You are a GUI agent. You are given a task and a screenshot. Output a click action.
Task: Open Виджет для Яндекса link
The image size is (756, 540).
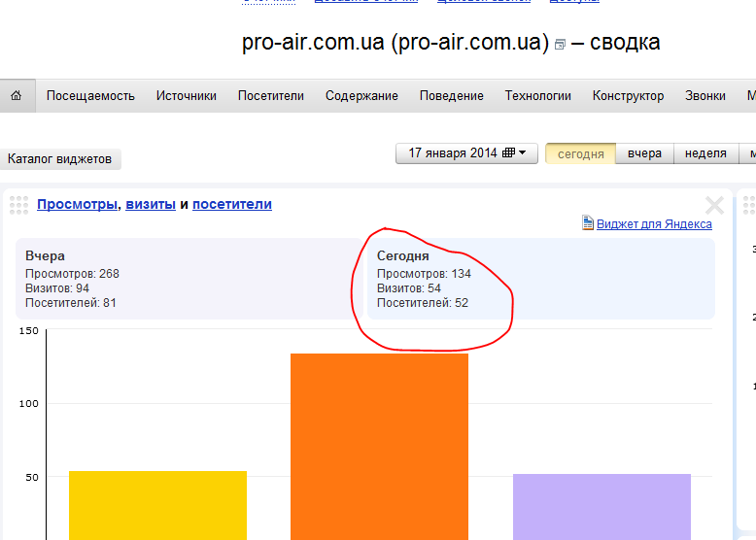654,224
